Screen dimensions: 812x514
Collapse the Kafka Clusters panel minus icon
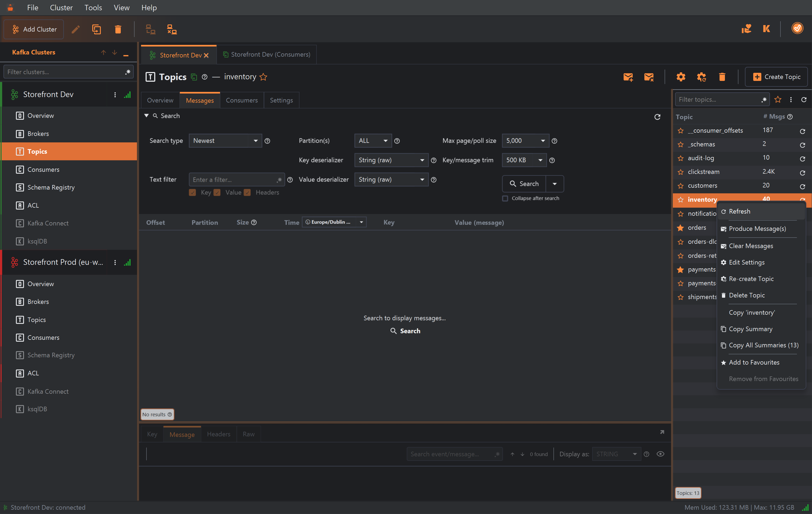(x=126, y=55)
